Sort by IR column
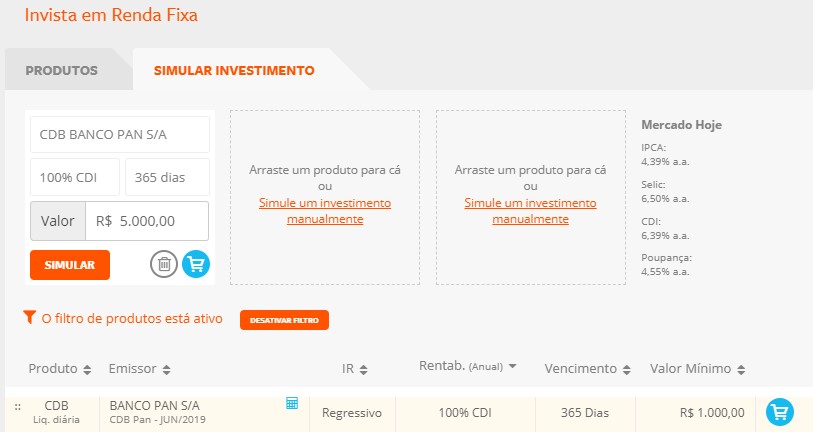The height and width of the screenshot is (432, 813). [x=356, y=369]
